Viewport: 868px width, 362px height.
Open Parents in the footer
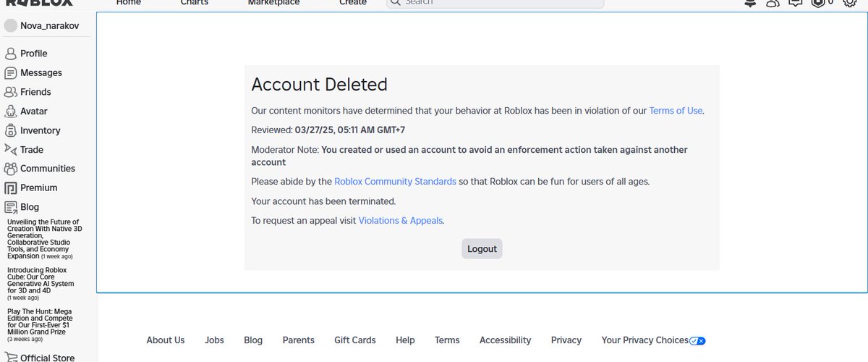[299, 340]
